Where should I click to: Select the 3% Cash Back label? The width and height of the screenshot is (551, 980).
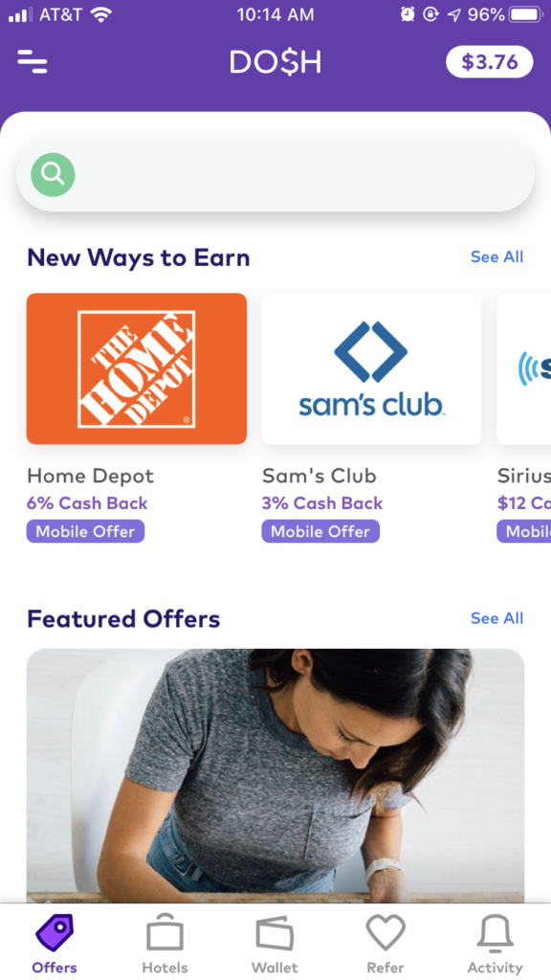pyautogui.click(x=322, y=503)
